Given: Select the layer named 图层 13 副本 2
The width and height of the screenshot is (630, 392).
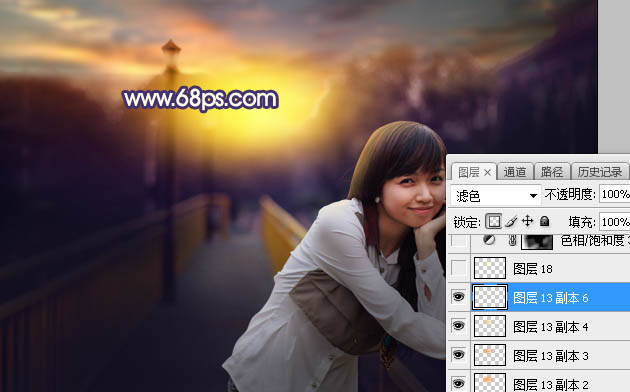Looking at the screenshot, I should pyautogui.click(x=550, y=384).
